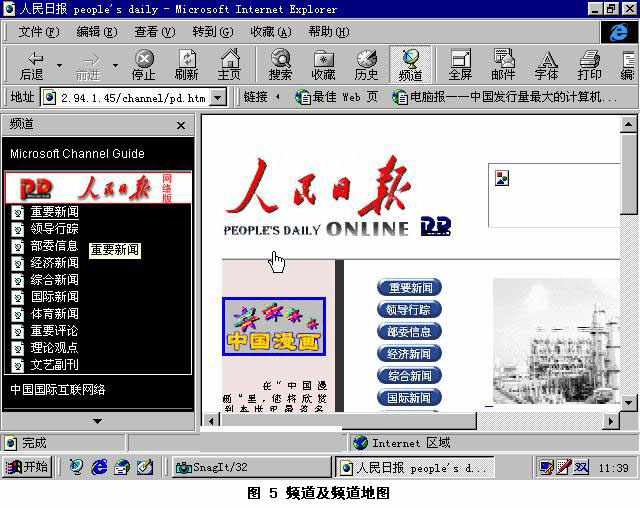
Task: Click the 双 input method tray icon
Action: click(581, 467)
